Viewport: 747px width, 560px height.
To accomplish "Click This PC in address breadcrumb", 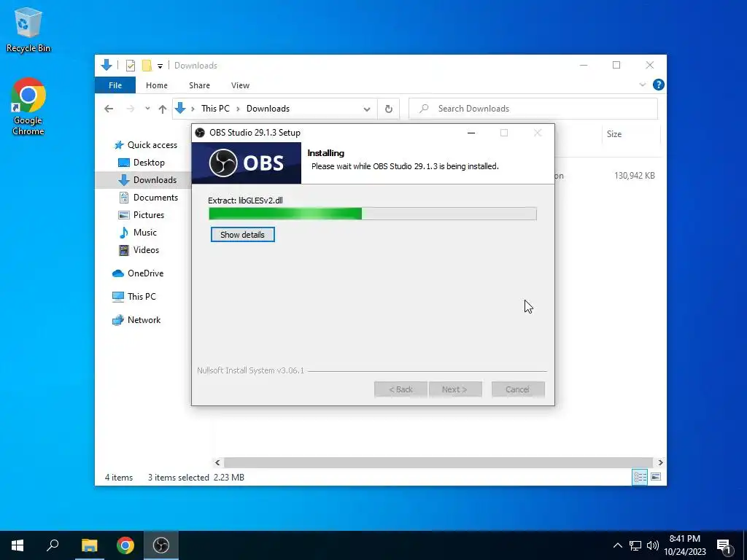I will pyautogui.click(x=215, y=109).
